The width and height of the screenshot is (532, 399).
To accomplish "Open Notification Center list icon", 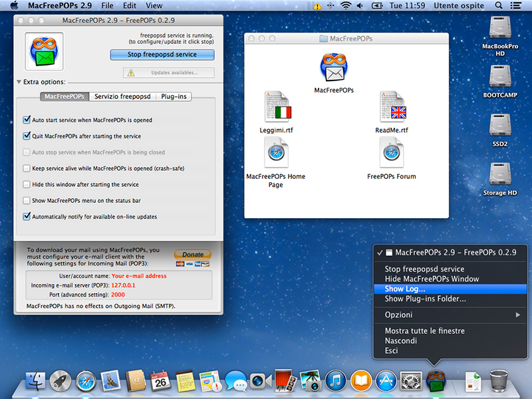I will (x=516, y=5).
